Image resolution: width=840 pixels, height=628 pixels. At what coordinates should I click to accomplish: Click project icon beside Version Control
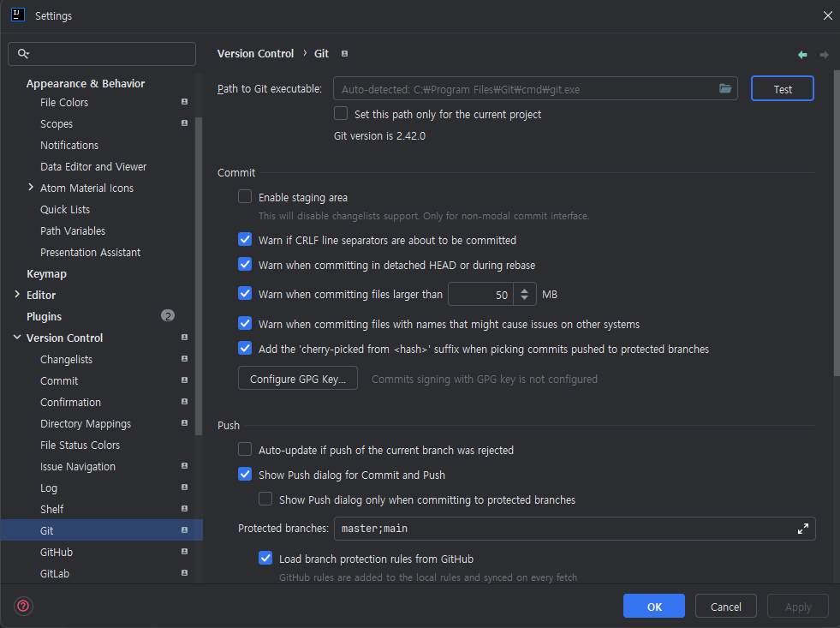(184, 338)
